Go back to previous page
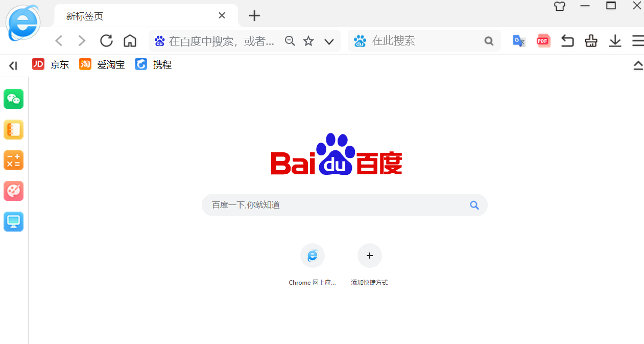The image size is (644, 344). (59, 41)
